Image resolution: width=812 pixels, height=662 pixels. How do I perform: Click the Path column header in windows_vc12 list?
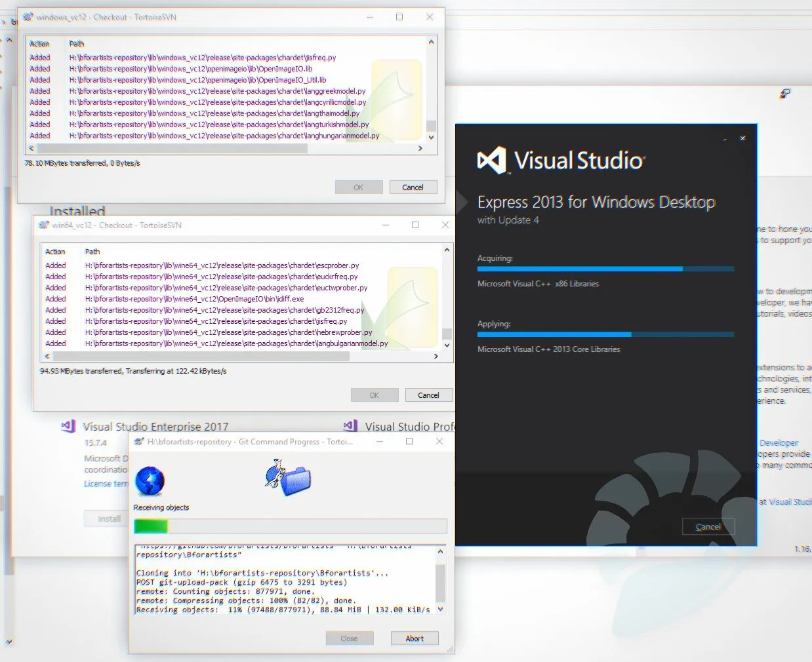(x=77, y=44)
